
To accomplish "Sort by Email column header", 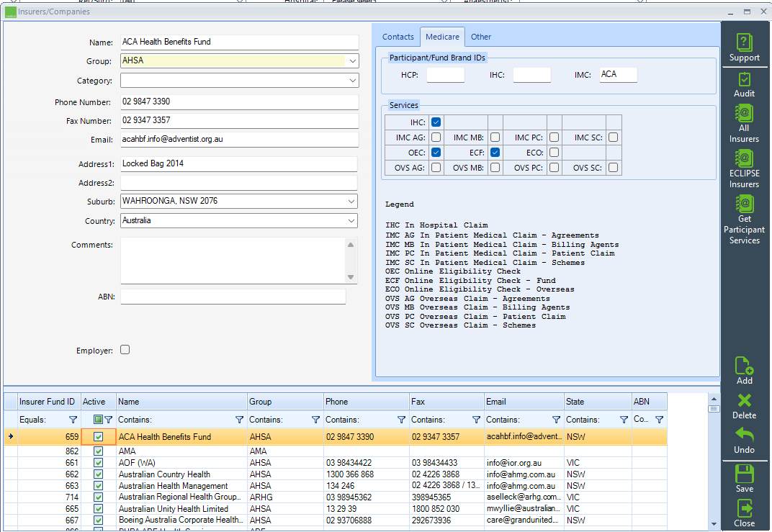I will coord(524,402).
